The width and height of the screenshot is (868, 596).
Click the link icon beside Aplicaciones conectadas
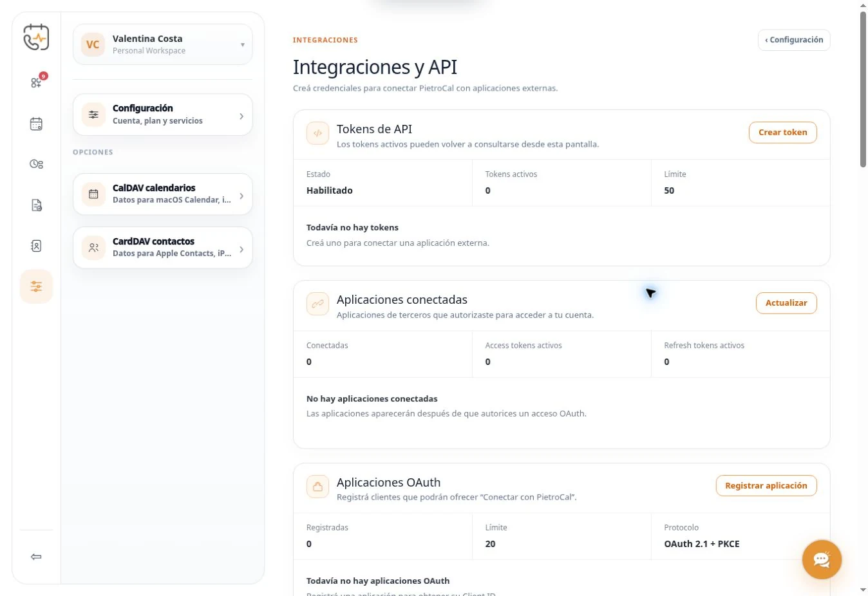(317, 304)
